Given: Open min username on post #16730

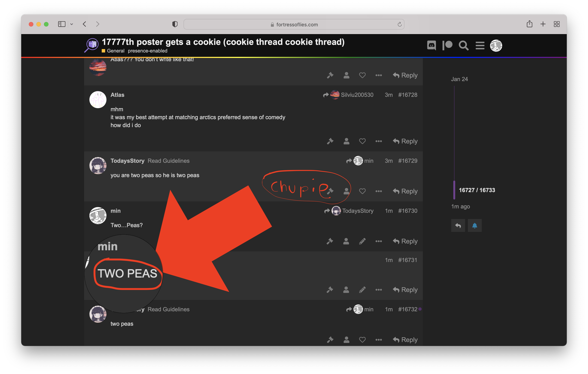Looking at the screenshot, I should point(116,211).
